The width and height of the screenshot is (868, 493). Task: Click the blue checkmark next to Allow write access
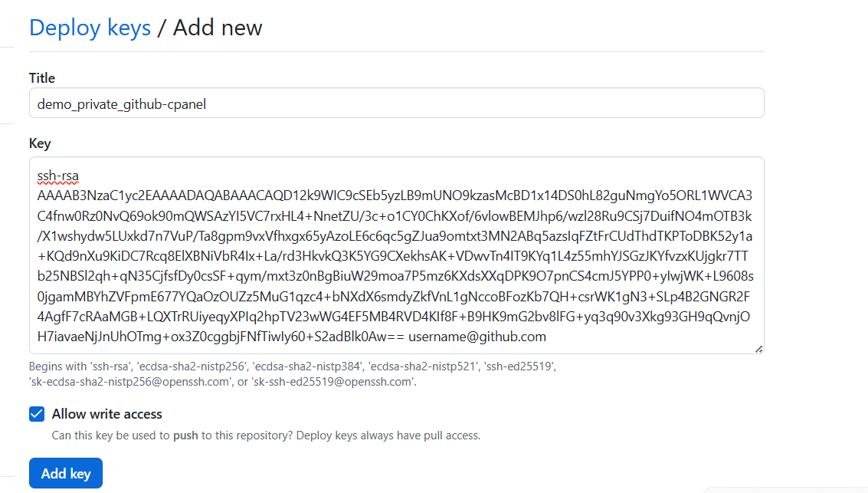click(x=36, y=414)
